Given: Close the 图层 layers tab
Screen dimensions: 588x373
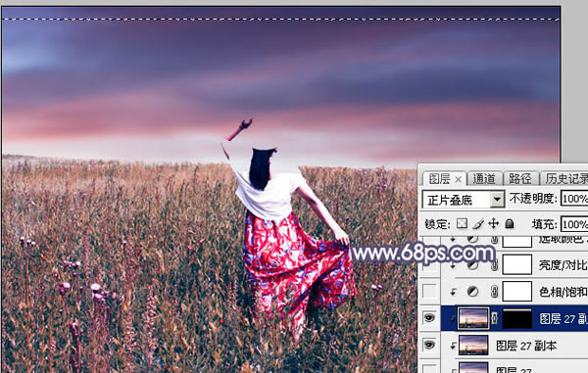Looking at the screenshot, I should (x=458, y=180).
